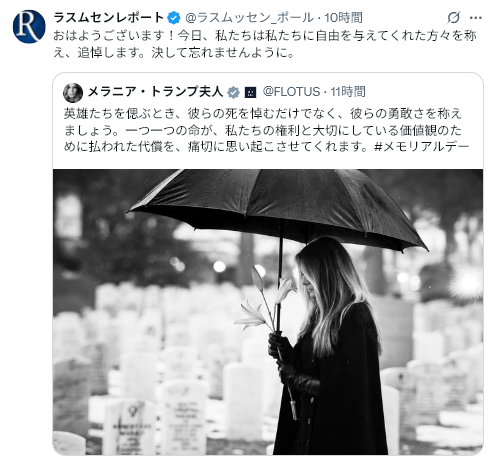This screenshot has height=462, width=494.
Task: Click gray verified badge next to メラニア・トランプ夫人
Action: click(x=233, y=92)
